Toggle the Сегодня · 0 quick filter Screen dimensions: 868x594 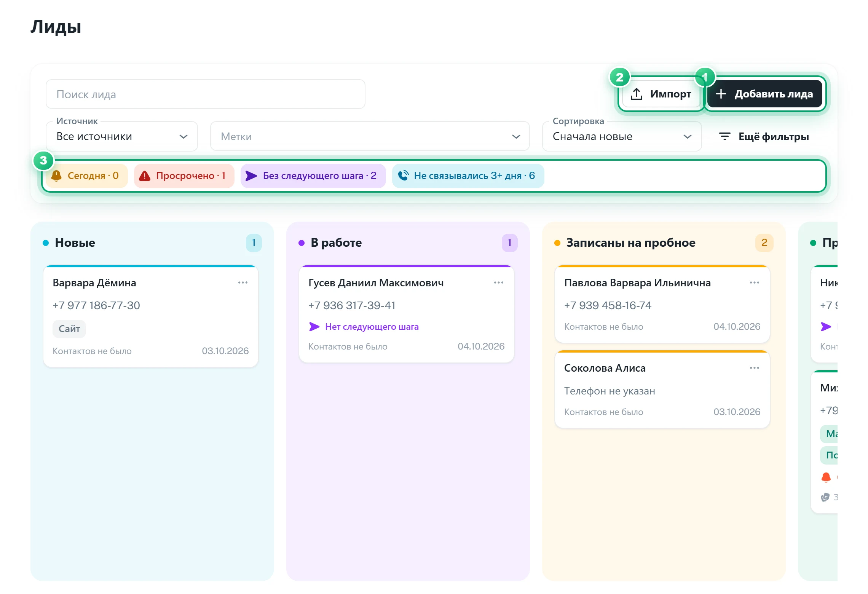tap(87, 176)
